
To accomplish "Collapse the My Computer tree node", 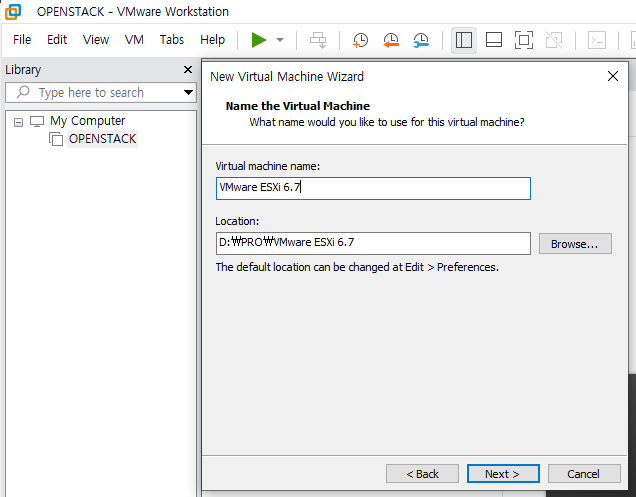I will click(18, 122).
